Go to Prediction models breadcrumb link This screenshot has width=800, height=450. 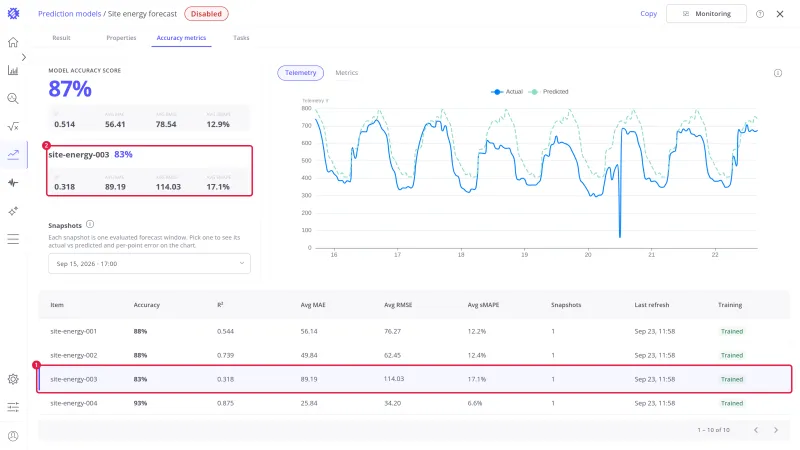[x=69, y=14]
